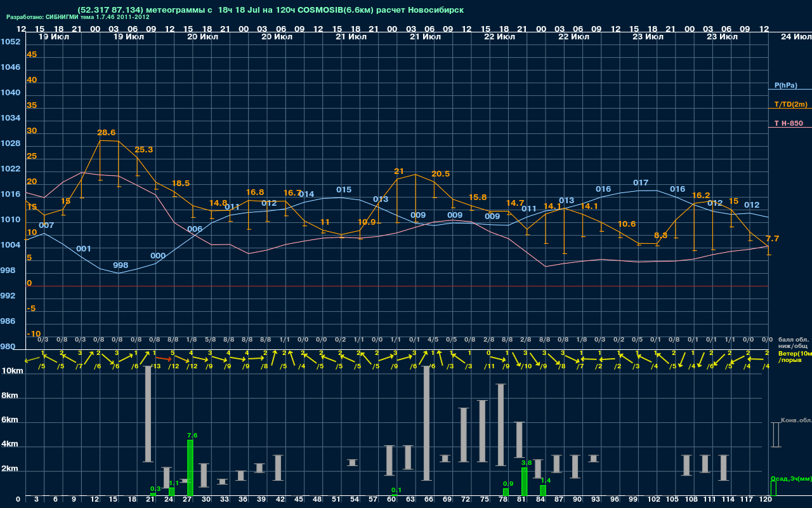Click the 0.9 precipitation amount label
The height and width of the screenshot is (508, 812).
coord(507,484)
